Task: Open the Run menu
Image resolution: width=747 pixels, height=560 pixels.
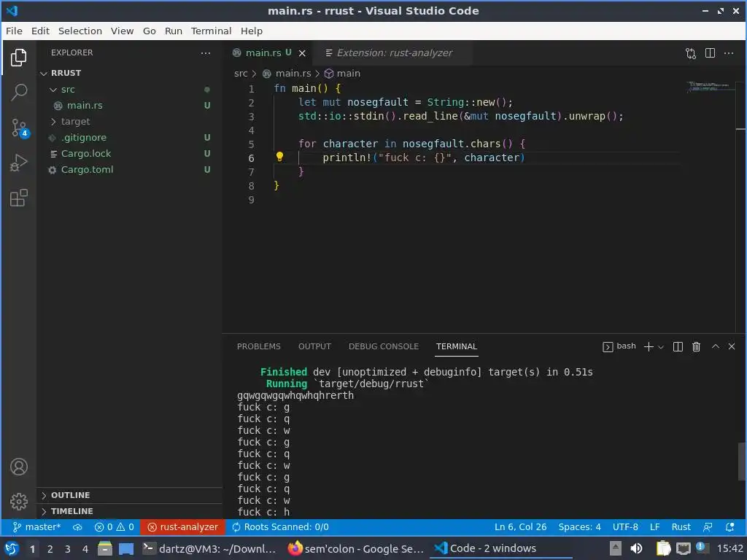Action: 174,31
